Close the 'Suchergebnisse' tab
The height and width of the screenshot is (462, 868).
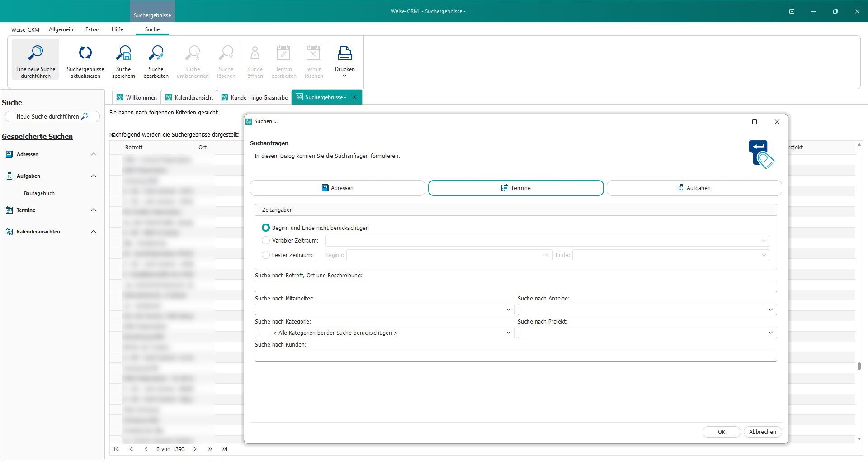354,97
